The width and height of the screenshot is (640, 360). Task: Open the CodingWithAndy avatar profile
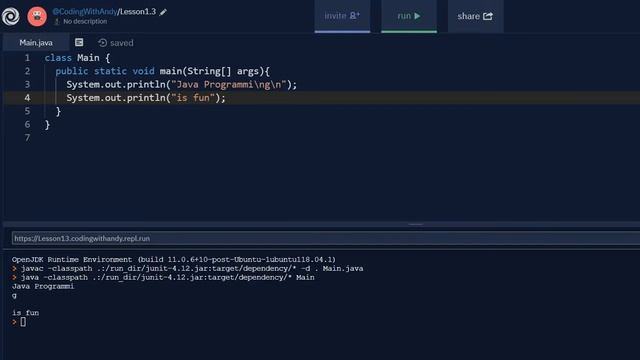[x=37, y=16]
